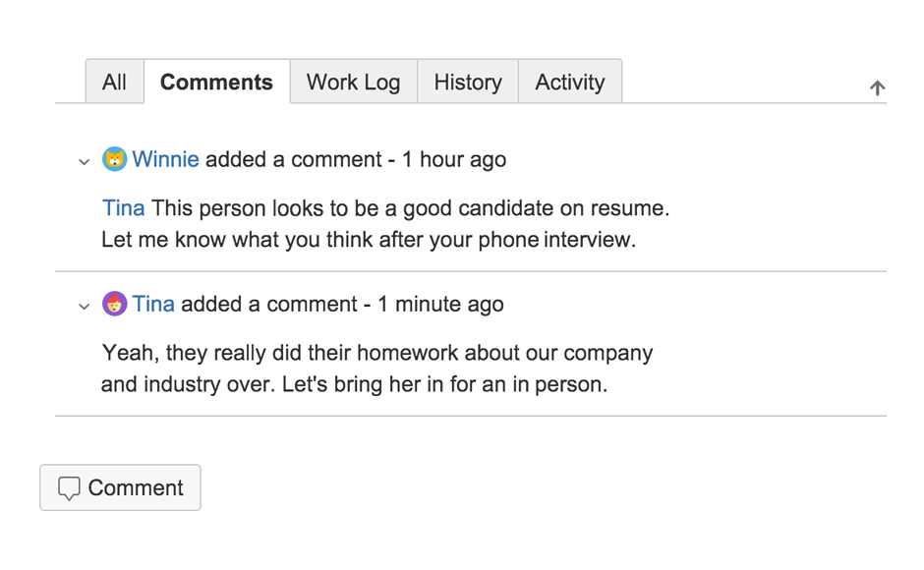Show the History tab
The height and width of the screenshot is (570, 924).
coord(468,82)
